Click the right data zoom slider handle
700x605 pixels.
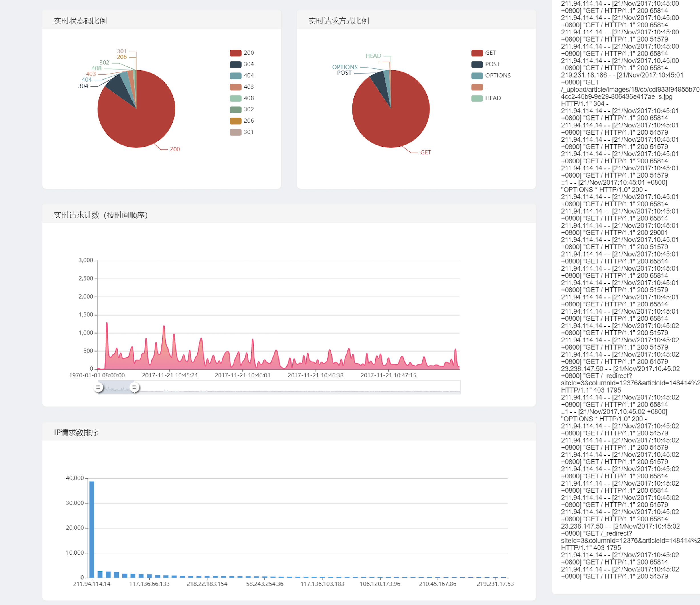[x=134, y=387]
